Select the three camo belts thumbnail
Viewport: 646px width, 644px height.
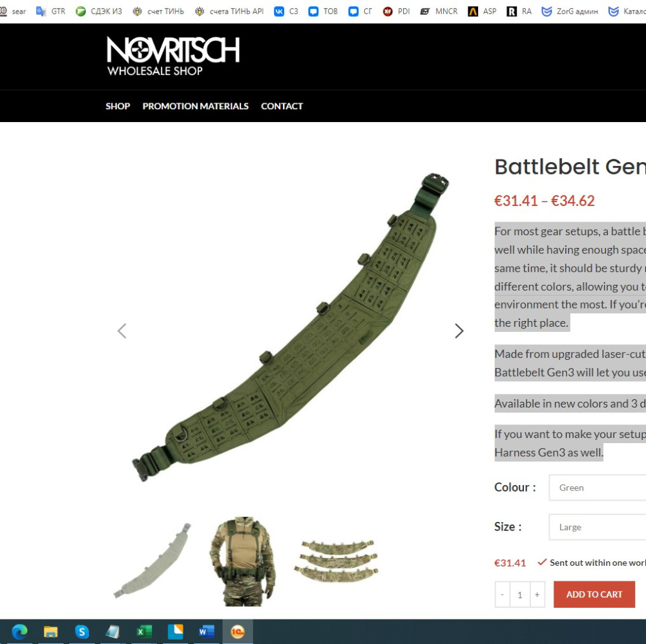(336, 561)
